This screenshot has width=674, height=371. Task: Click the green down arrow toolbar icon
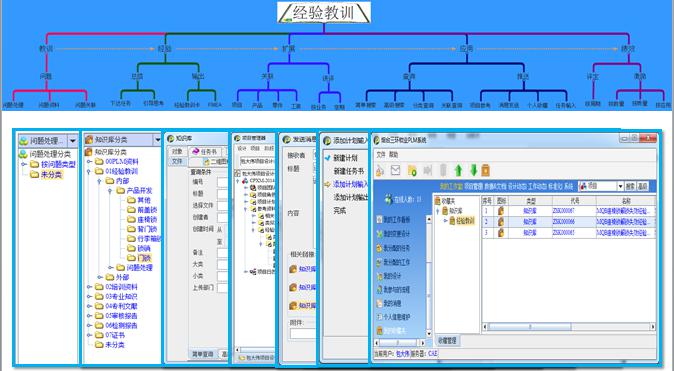click(473, 170)
